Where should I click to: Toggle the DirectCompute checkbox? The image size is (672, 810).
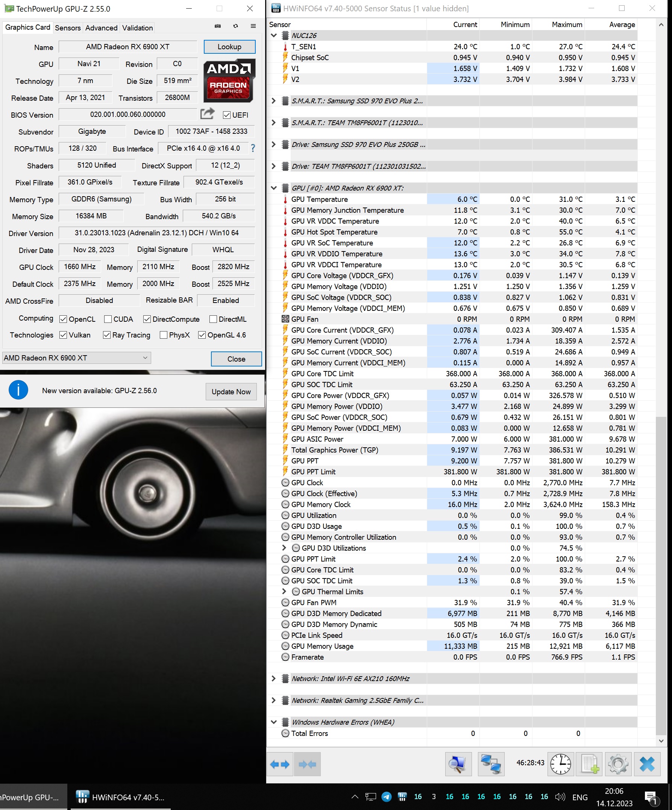click(147, 319)
